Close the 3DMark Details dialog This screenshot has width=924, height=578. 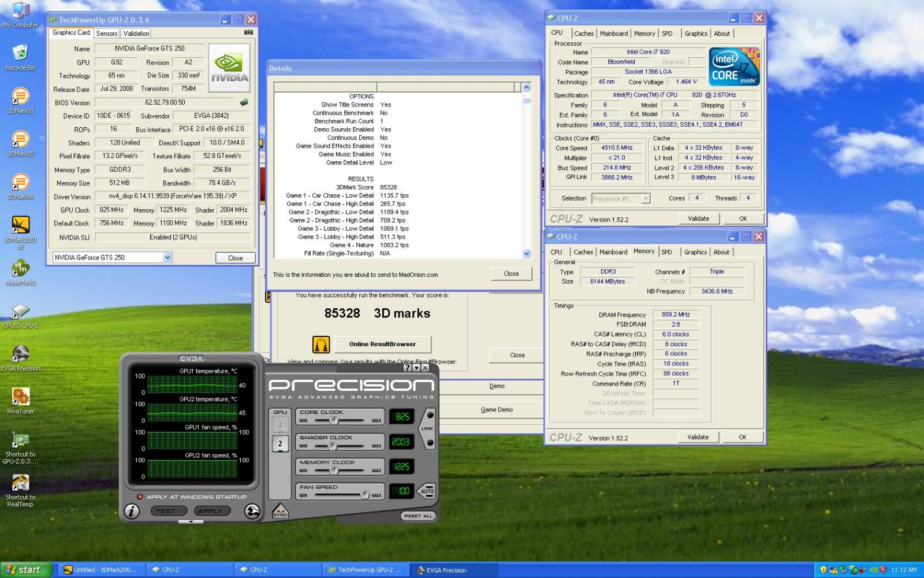click(x=511, y=274)
